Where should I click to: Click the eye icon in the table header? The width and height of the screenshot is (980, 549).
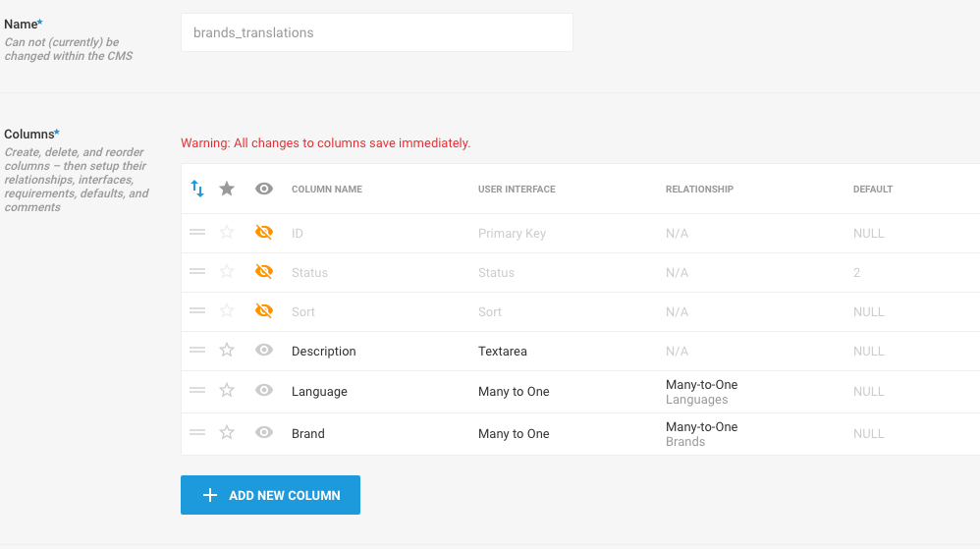coord(264,189)
